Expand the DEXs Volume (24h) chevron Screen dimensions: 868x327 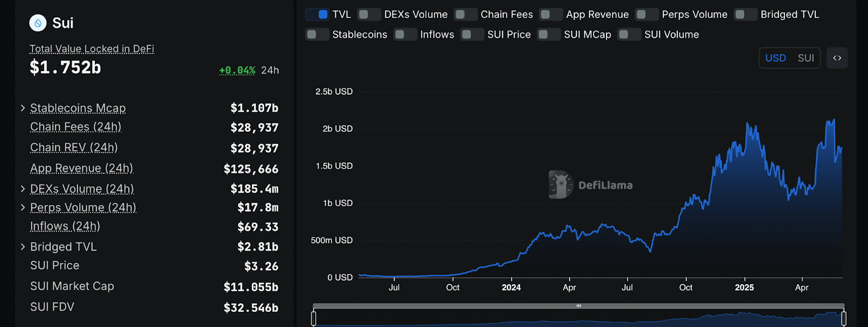point(23,189)
